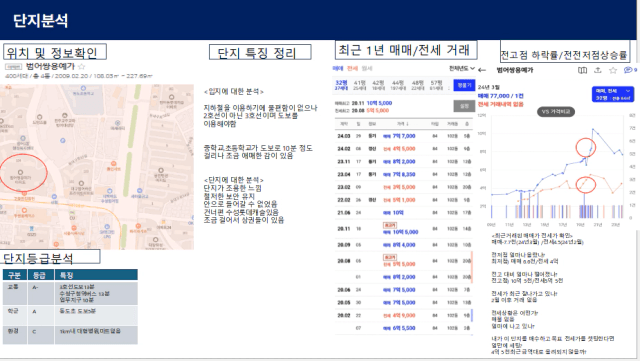Select the 전세 transaction type filter
Image resolution: width=640 pixels, height=361 pixels.
tap(352, 68)
